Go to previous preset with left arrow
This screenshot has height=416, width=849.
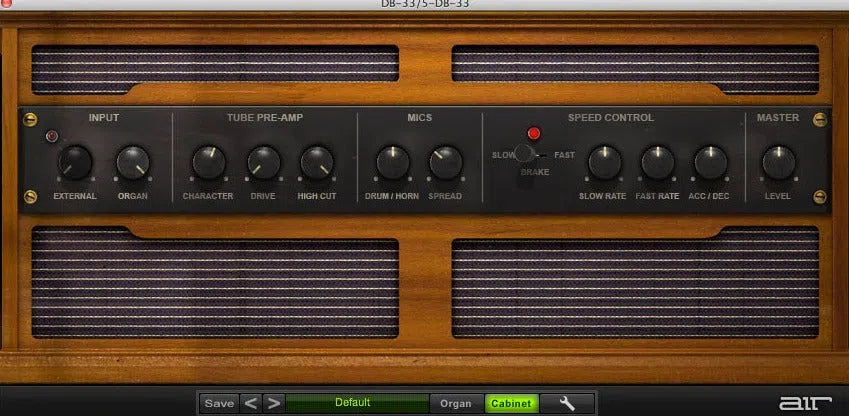[251, 403]
